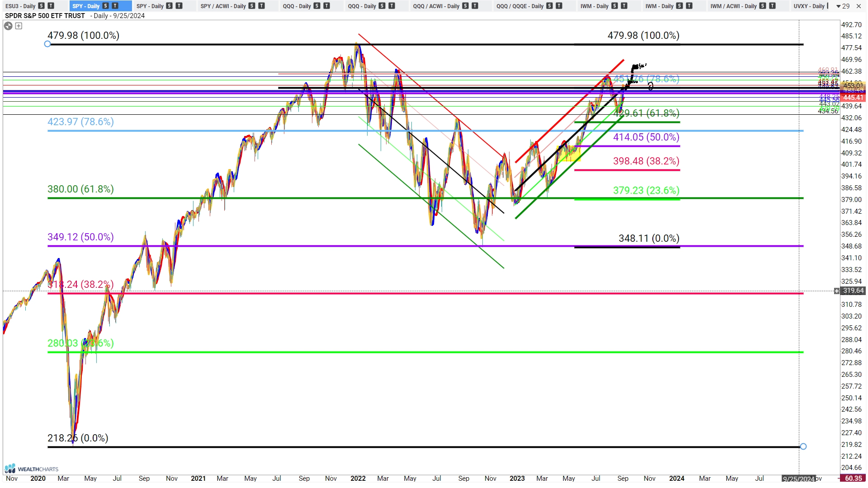Open the IWM / ACWI - Daily tab
The height and width of the screenshot is (488, 868).
[x=733, y=6]
